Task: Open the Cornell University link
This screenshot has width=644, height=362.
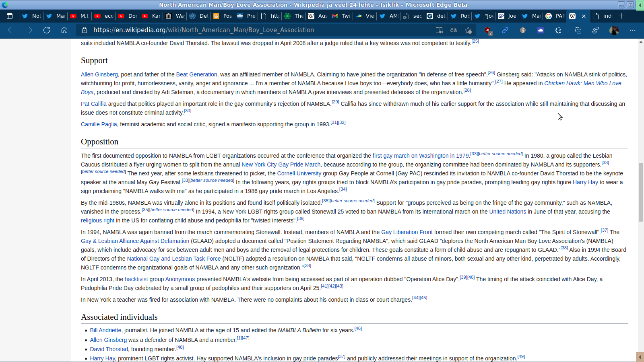Action: point(299,173)
